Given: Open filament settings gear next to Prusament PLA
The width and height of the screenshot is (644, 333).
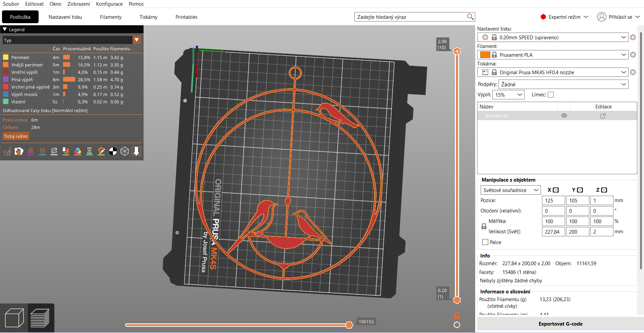Looking at the screenshot, I should (633, 55).
